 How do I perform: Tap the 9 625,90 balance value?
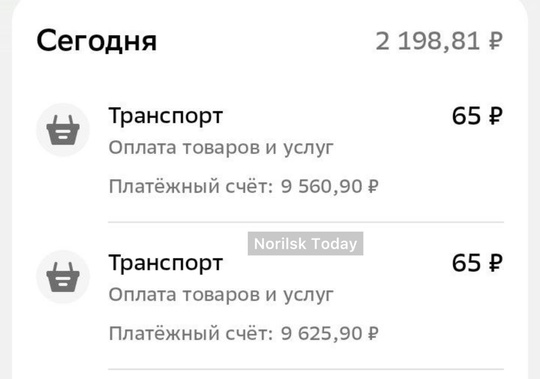(x=322, y=334)
